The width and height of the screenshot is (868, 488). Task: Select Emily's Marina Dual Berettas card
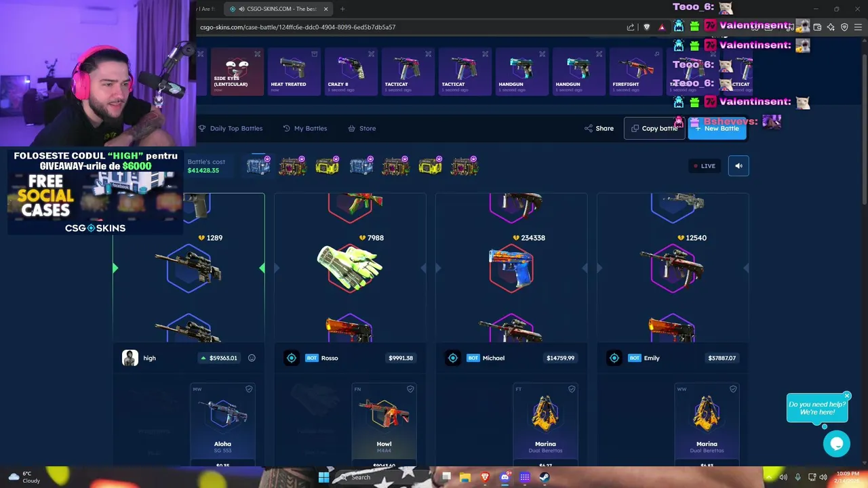click(707, 426)
